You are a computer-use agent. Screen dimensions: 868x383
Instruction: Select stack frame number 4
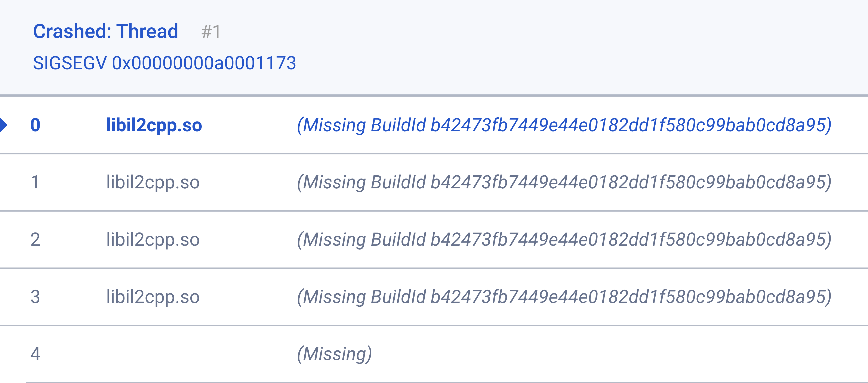(x=35, y=354)
